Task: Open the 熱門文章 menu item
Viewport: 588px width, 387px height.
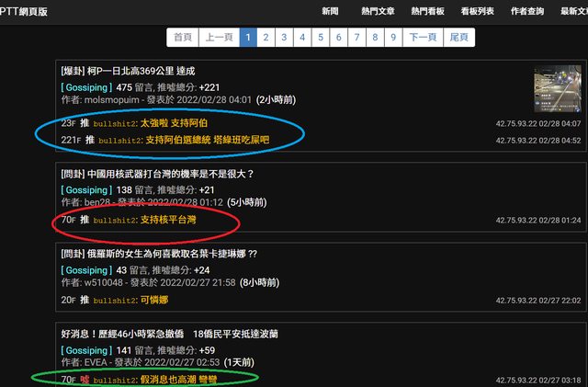Action: click(x=379, y=11)
